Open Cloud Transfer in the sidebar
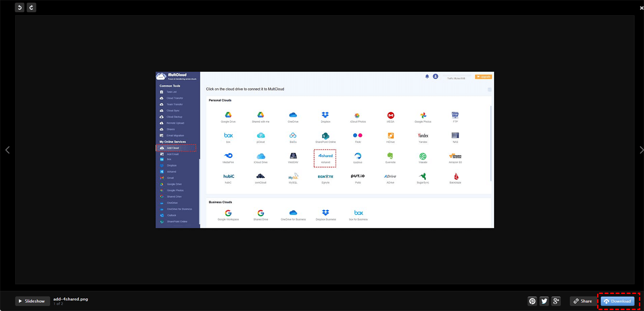Screen dimensions: 644x311 174,98
